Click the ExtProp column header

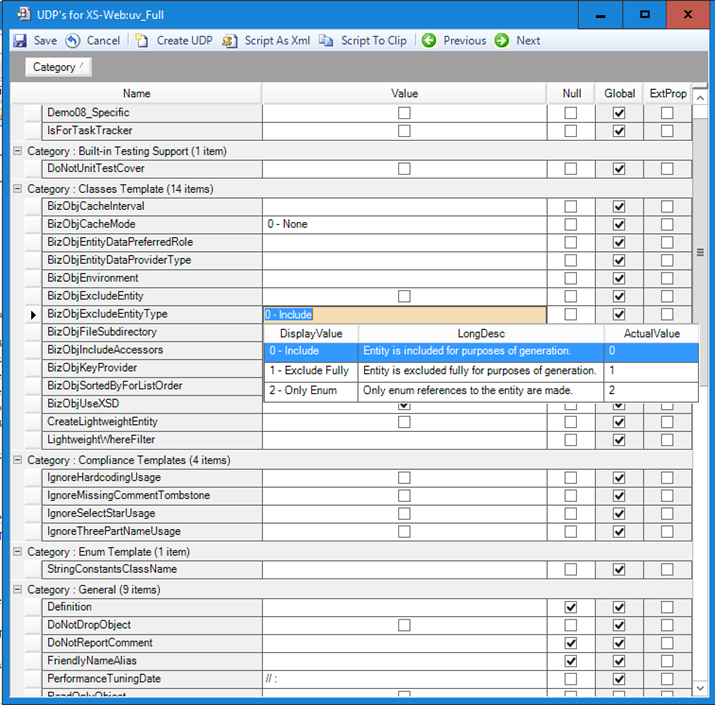pyautogui.click(x=668, y=93)
